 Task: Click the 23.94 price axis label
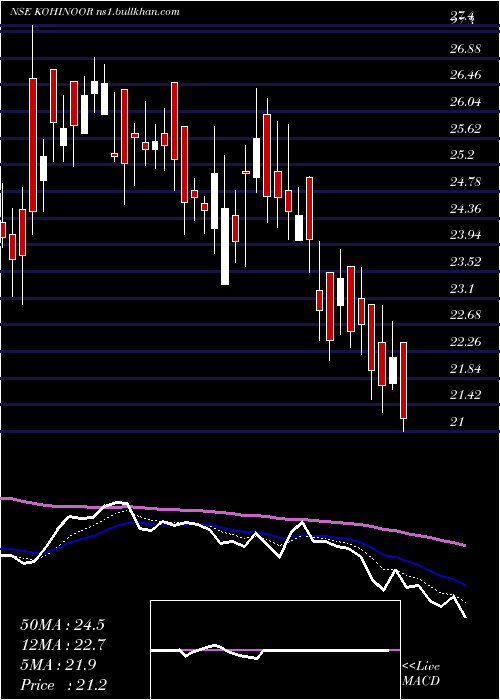click(x=465, y=235)
